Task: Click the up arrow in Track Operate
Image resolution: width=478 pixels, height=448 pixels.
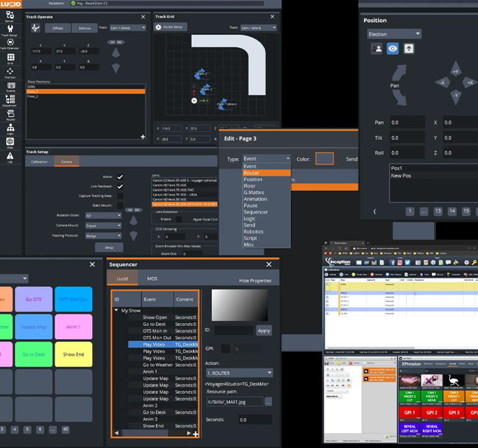Action: pos(116,53)
